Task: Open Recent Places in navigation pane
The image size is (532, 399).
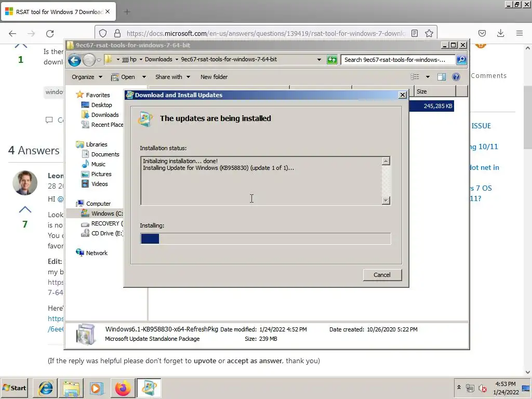Action: (102, 125)
